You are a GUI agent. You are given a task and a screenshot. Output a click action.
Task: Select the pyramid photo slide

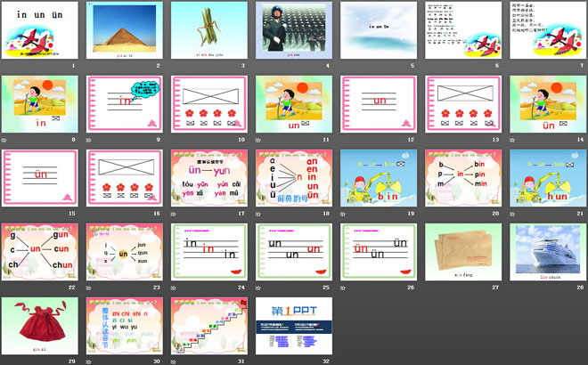pos(125,30)
